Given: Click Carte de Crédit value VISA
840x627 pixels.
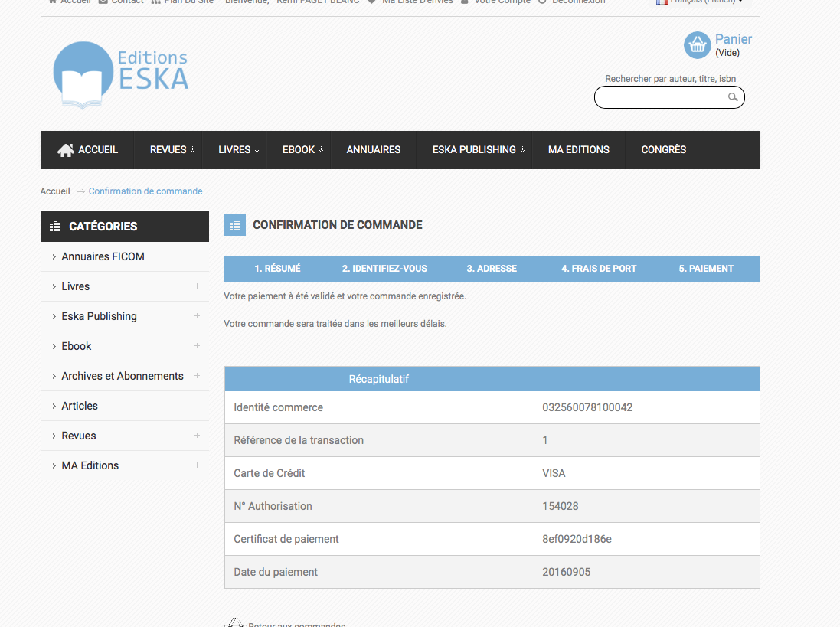Looking at the screenshot, I should click(554, 473).
